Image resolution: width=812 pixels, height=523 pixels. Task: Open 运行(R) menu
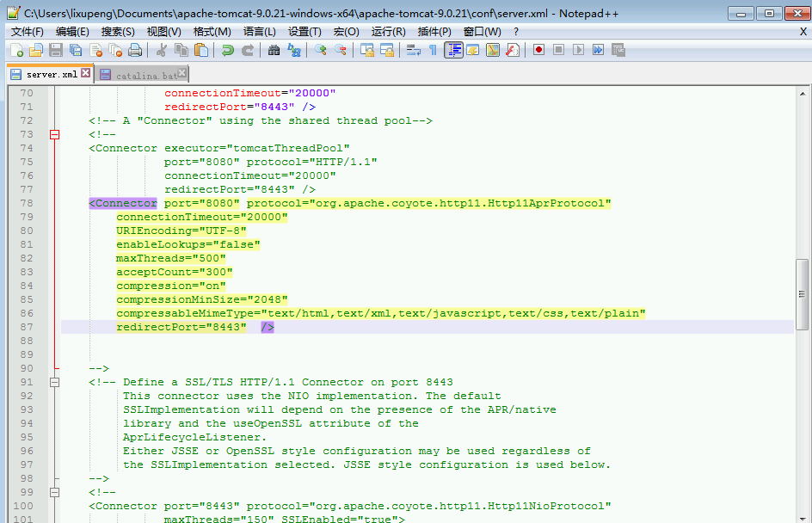pyautogui.click(x=389, y=32)
